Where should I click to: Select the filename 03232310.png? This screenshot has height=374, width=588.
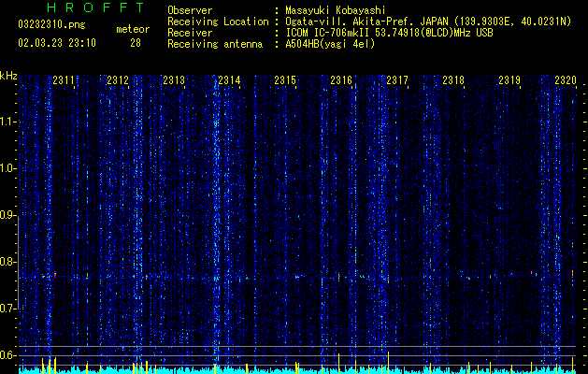[51, 24]
